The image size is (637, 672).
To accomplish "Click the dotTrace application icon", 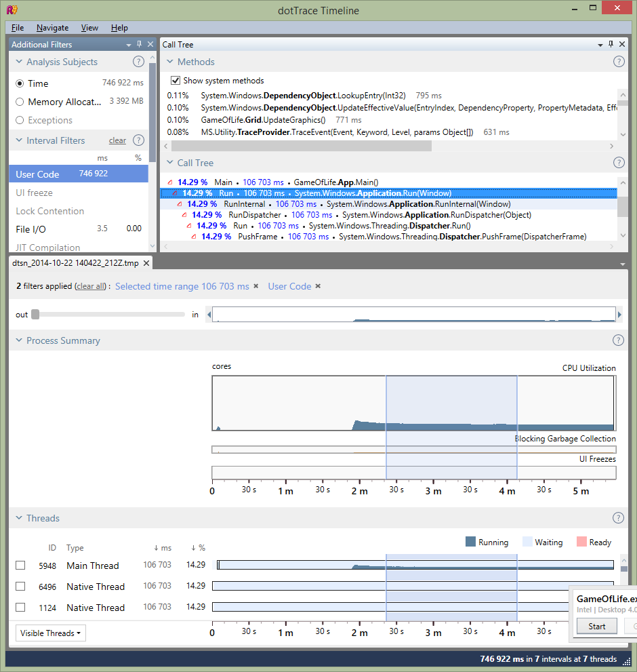I will 12,9.
